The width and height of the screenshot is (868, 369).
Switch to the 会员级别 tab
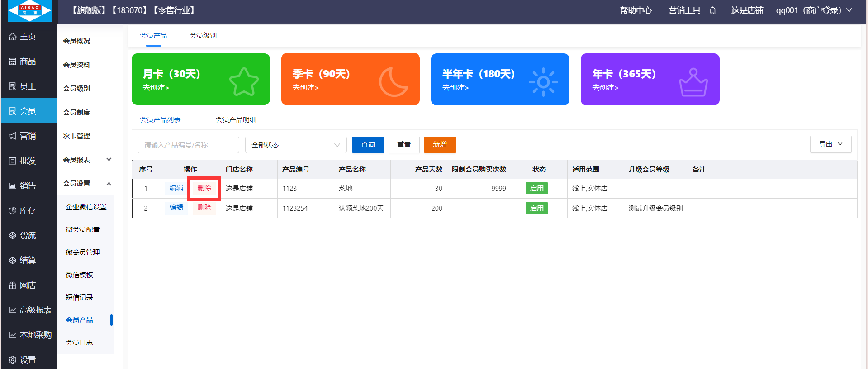pos(203,36)
